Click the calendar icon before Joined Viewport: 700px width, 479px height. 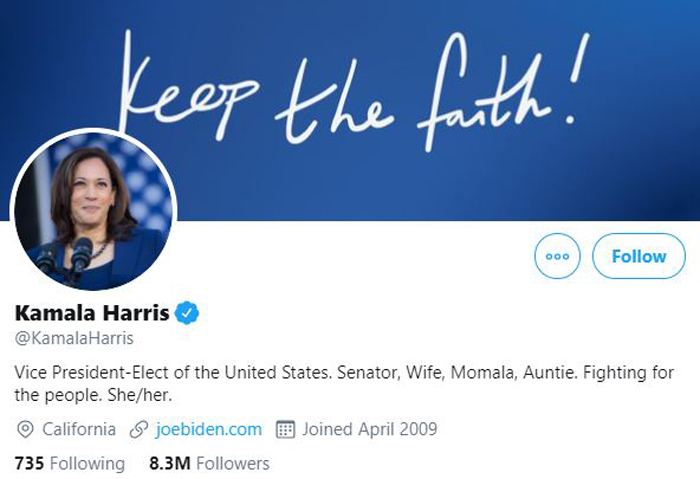pos(285,429)
